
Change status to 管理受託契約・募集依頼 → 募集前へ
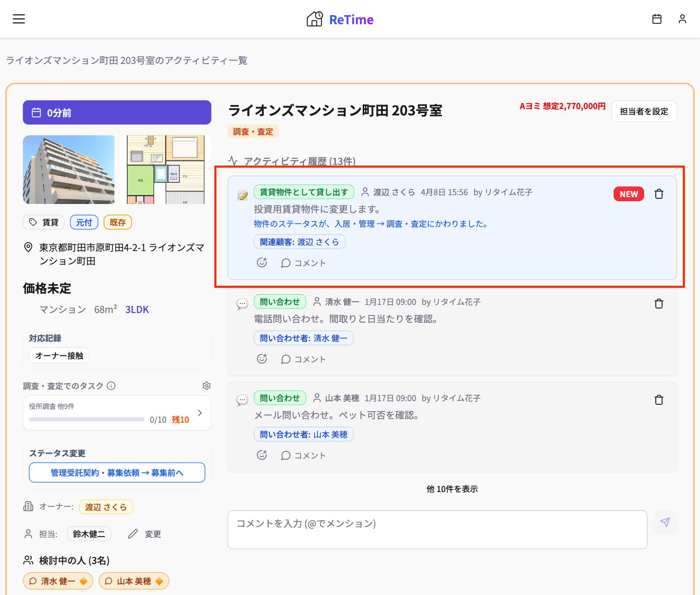point(117,473)
